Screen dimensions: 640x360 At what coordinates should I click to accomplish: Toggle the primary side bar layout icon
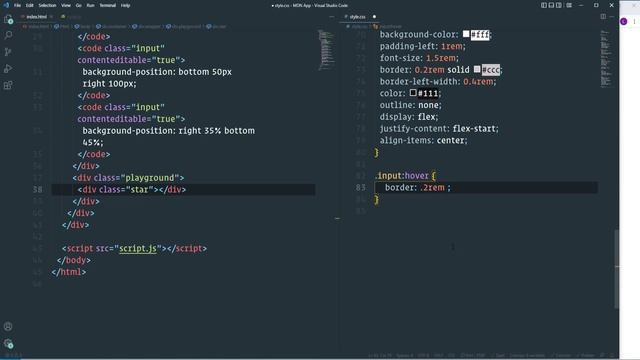[x=544, y=5]
